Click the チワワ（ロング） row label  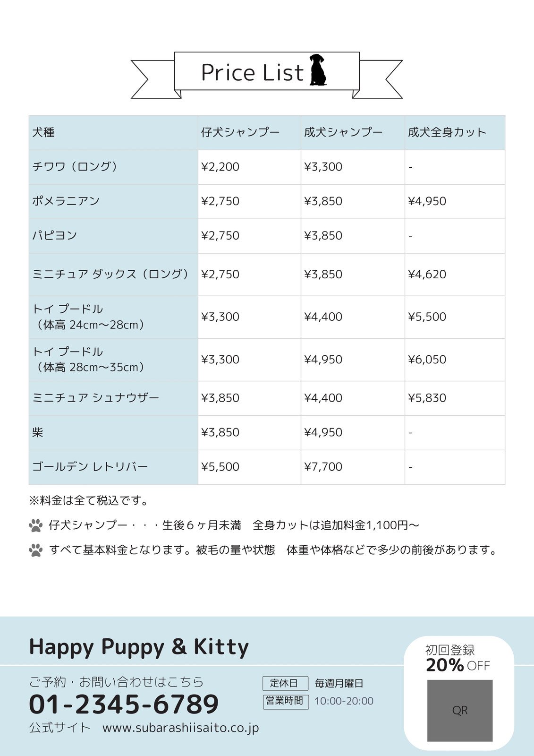point(75,167)
